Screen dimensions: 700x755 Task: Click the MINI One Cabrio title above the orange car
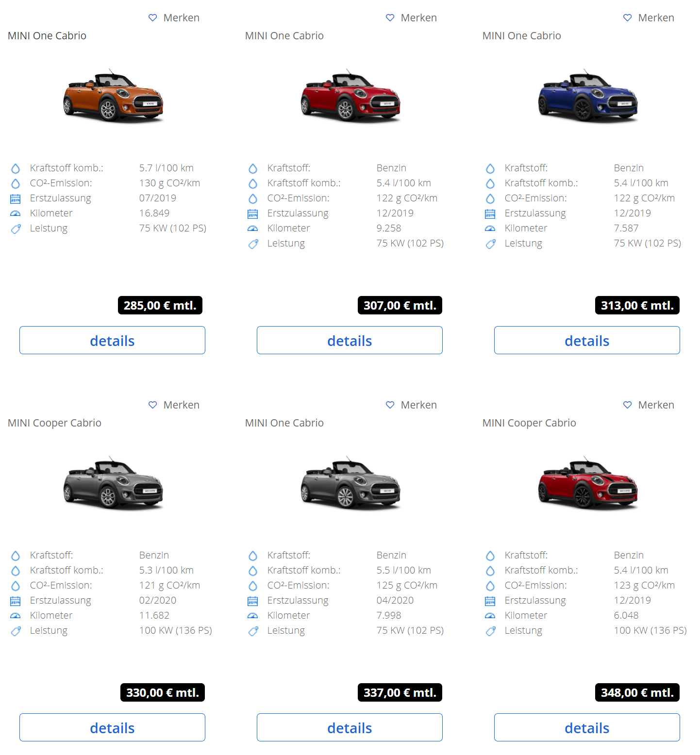coord(47,35)
